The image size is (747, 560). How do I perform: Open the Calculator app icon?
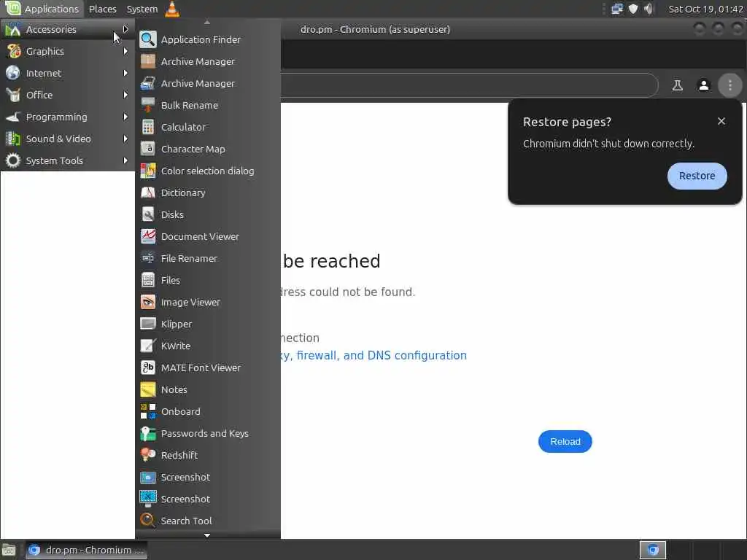pyautogui.click(x=147, y=127)
